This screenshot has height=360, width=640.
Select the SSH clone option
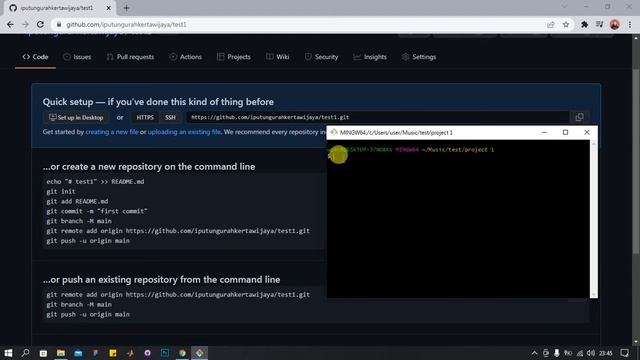tap(170, 118)
